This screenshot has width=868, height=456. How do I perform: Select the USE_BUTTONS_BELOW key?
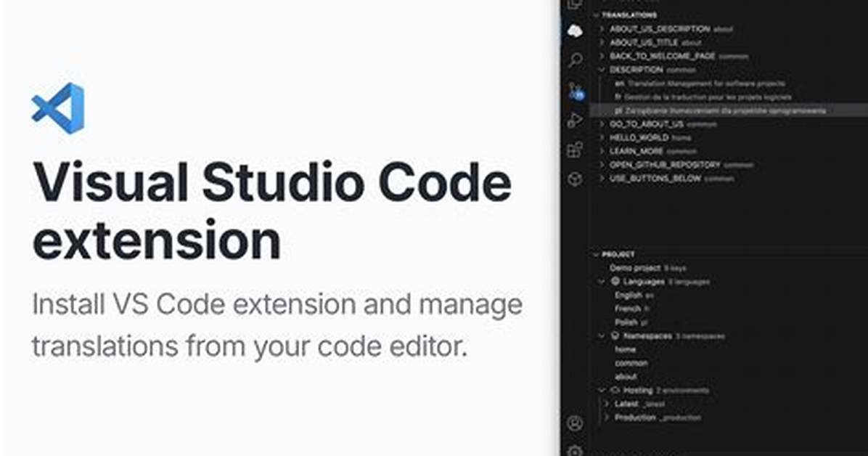click(x=655, y=179)
